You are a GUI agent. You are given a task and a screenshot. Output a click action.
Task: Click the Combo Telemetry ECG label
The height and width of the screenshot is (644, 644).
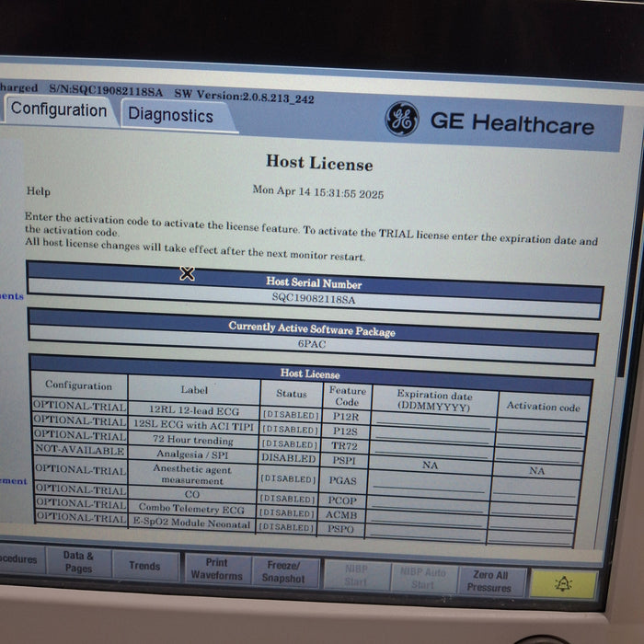pyautogui.click(x=191, y=509)
